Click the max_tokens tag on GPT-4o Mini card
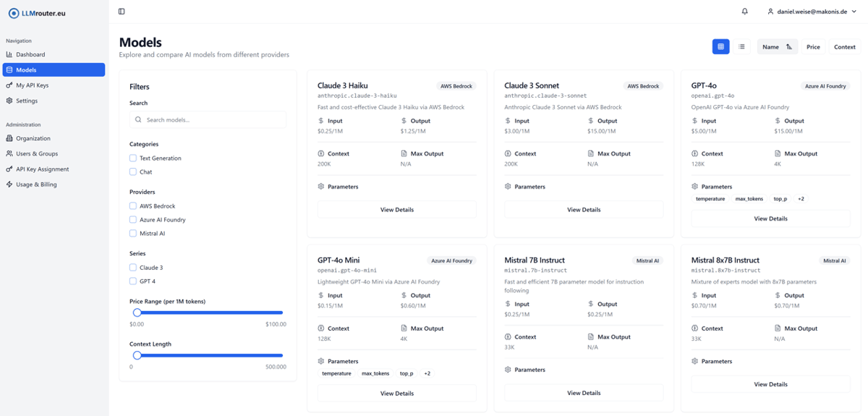868x416 pixels. pos(375,374)
